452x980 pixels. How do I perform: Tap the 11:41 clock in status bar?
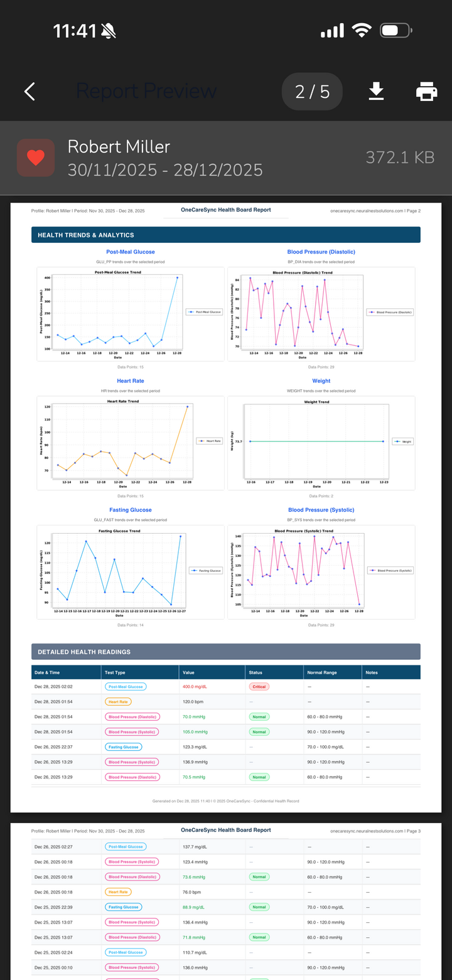coord(75,31)
